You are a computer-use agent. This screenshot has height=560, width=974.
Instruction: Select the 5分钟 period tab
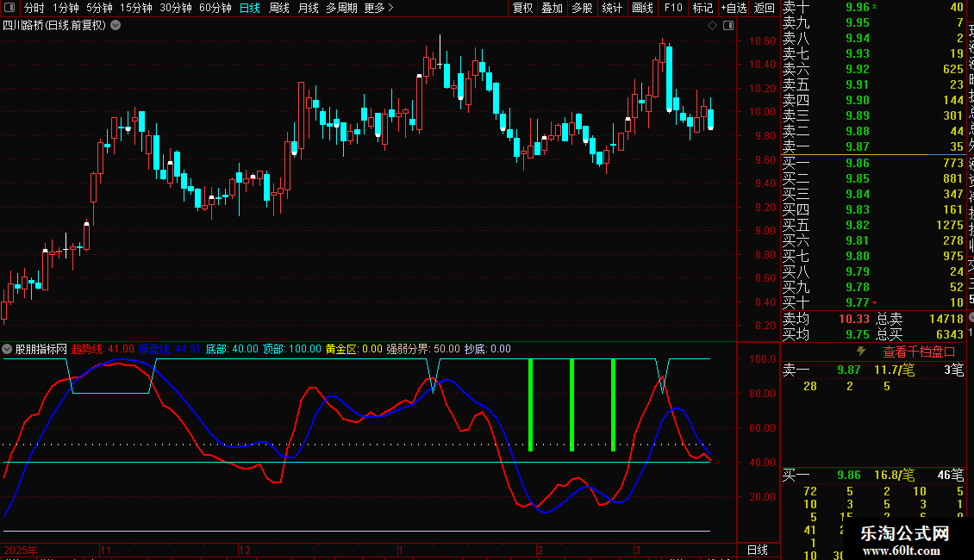click(99, 8)
